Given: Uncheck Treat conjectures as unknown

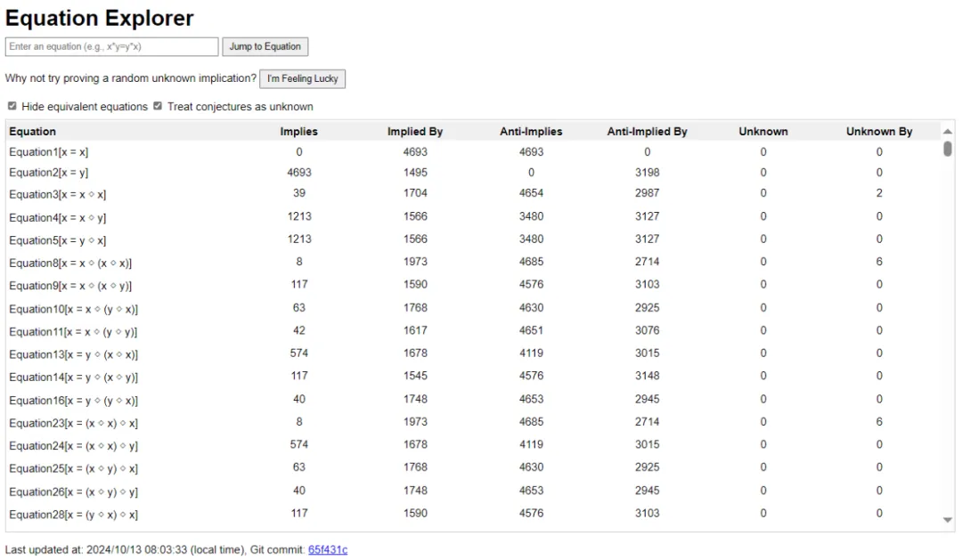Looking at the screenshot, I should (158, 106).
